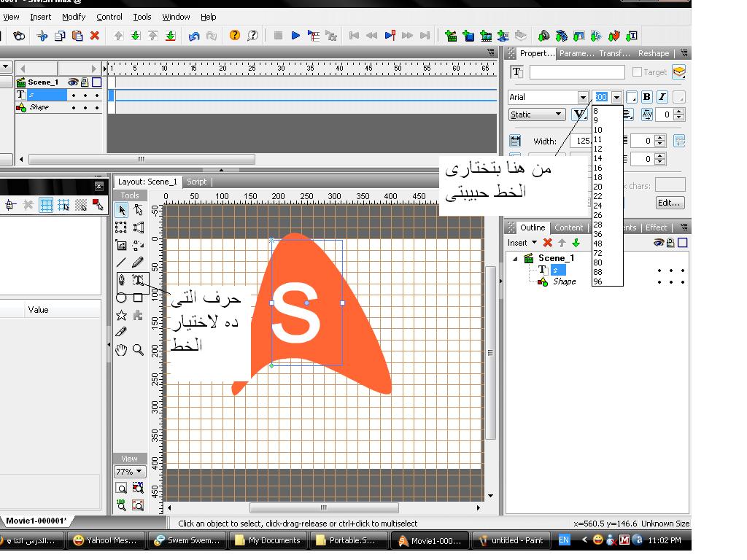Click the object name input field

(x=577, y=72)
